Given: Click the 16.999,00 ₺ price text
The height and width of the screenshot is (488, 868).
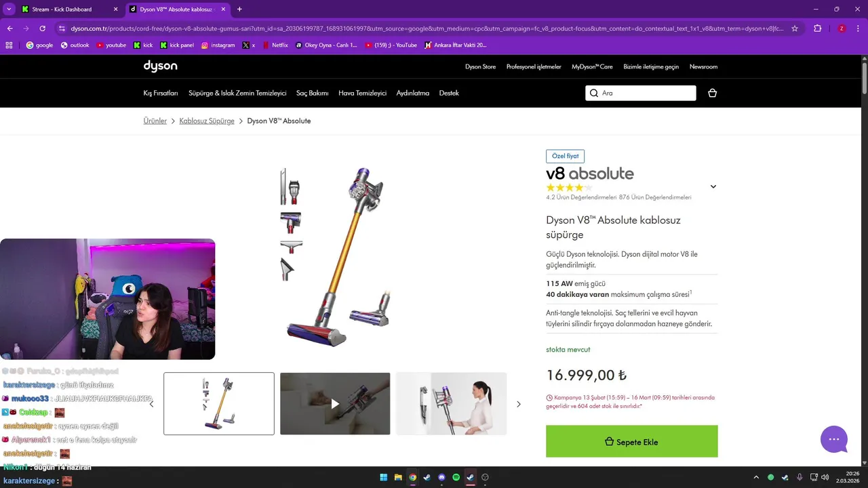Looking at the screenshot, I should click(586, 375).
